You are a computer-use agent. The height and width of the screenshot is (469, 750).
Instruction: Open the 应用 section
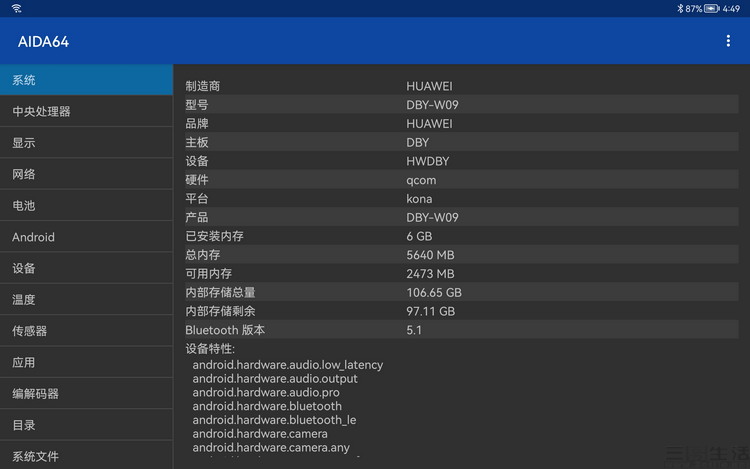click(x=86, y=362)
